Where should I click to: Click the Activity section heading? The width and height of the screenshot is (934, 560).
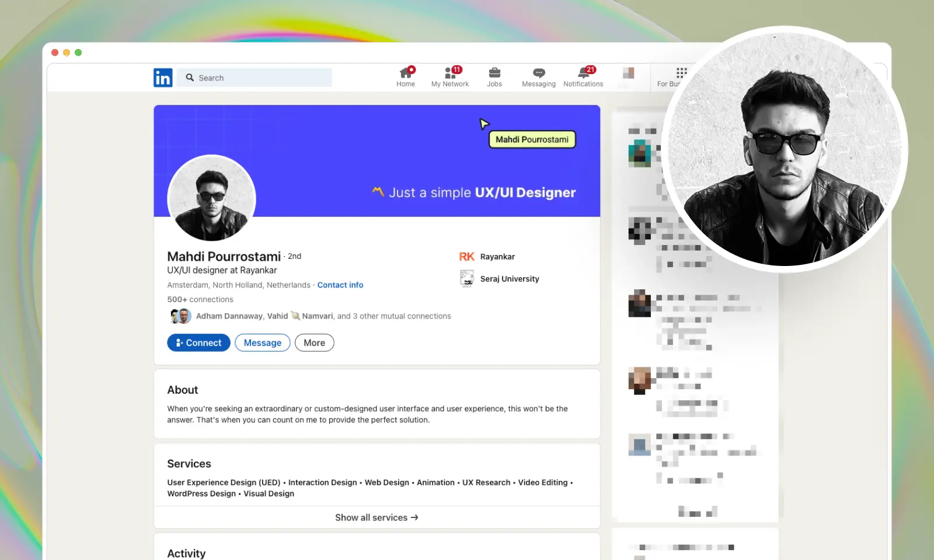click(186, 553)
